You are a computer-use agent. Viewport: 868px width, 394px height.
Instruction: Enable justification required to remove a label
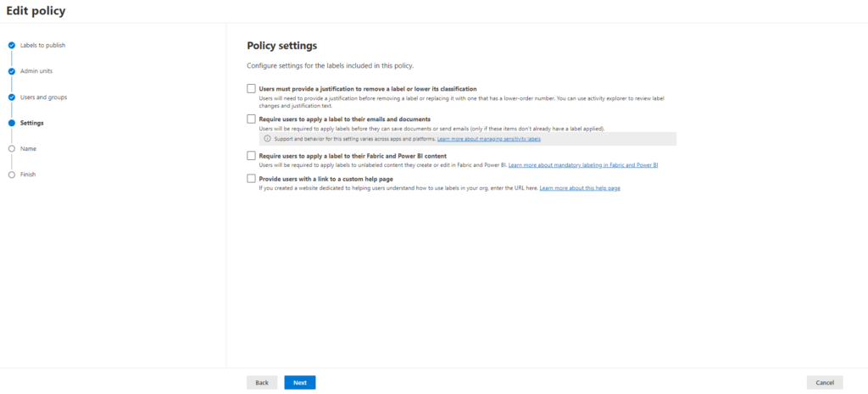[x=251, y=88]
